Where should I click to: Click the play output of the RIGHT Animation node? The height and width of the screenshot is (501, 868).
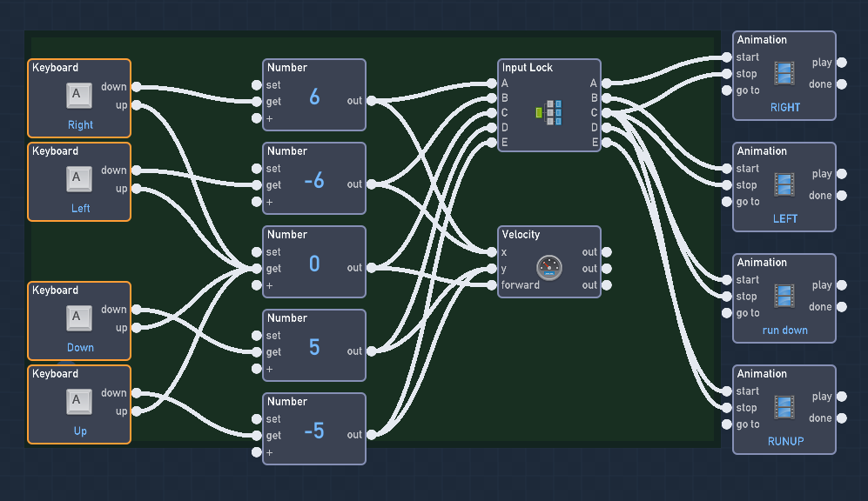point(842,63)
